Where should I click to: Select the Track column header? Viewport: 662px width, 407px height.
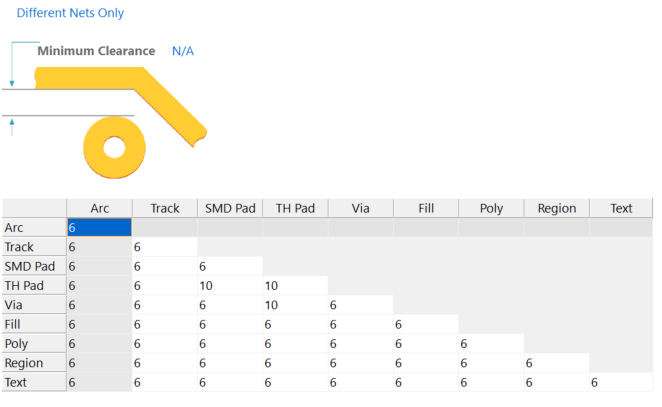165,208
